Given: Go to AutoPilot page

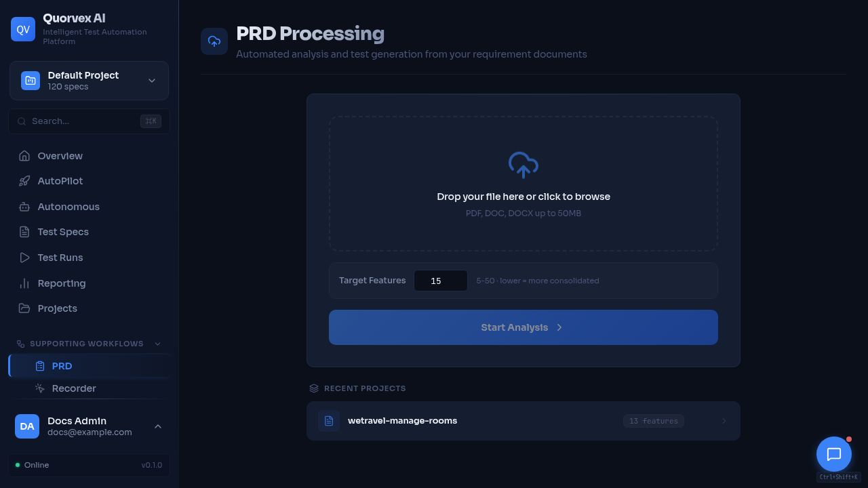Looking at the screenshot, I should 89,181.
